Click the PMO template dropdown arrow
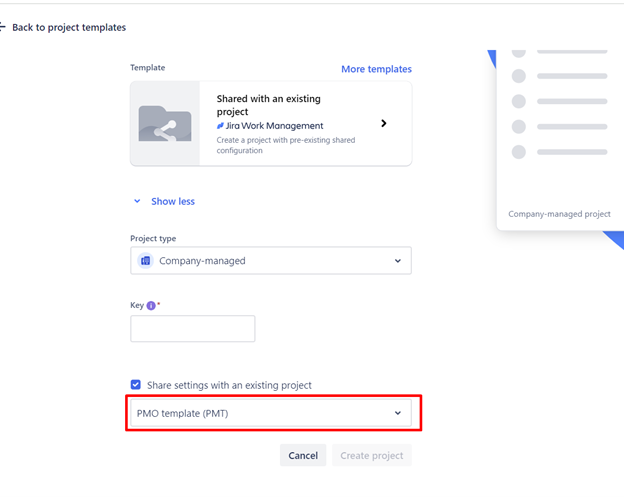 point(398,413)
